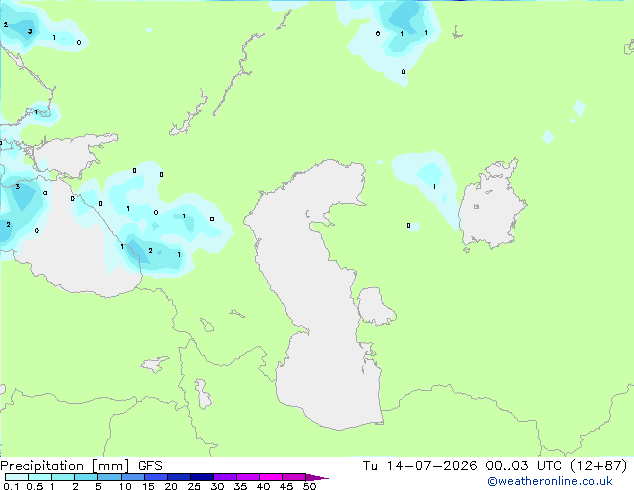Click the legend swatch between 45 and 50 mm
Viewport: 634px width, 490px height.
[x=294, y=477]
